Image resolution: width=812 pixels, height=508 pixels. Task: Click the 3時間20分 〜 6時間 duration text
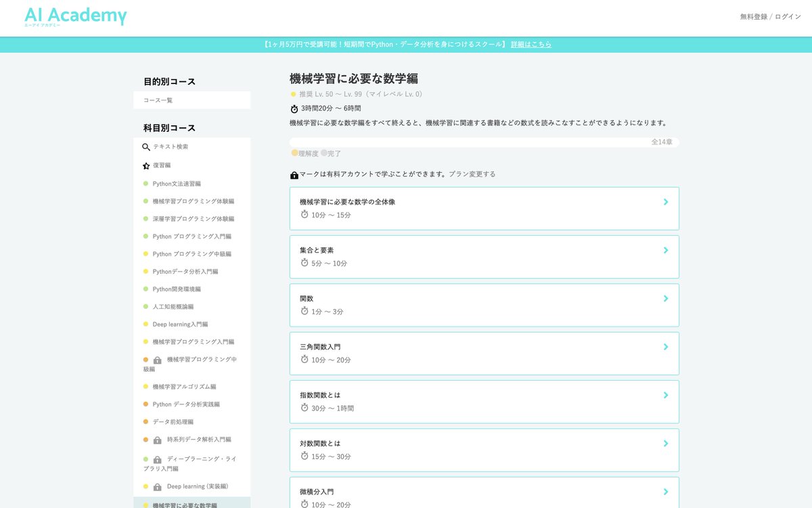click(331, 108)
